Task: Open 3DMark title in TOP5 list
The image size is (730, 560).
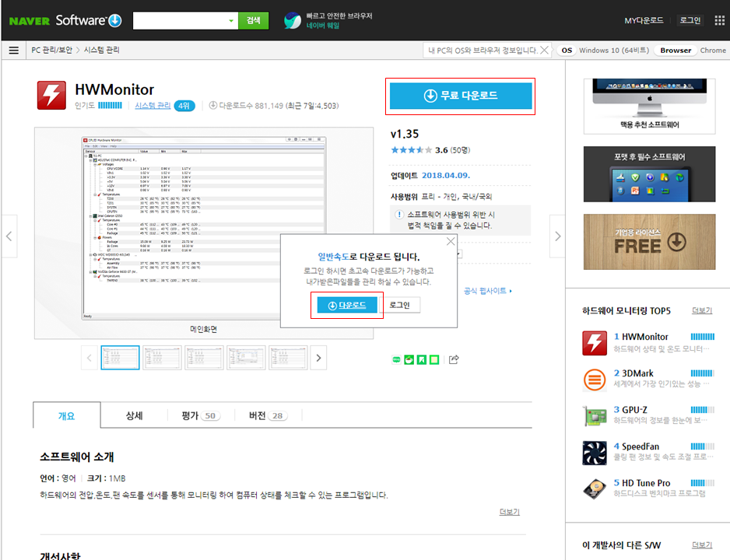Action: (637, 373)
